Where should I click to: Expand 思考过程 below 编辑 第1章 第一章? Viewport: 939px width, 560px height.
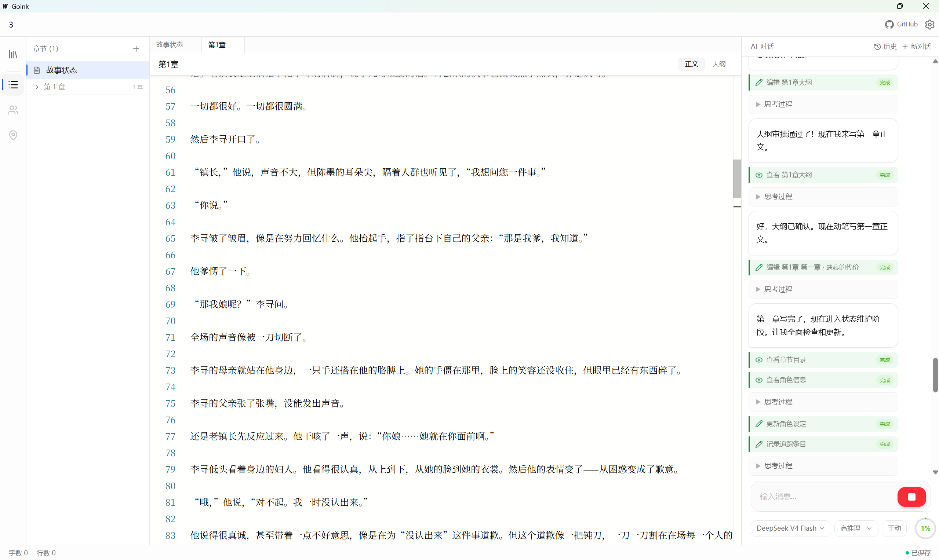(823, 289)
